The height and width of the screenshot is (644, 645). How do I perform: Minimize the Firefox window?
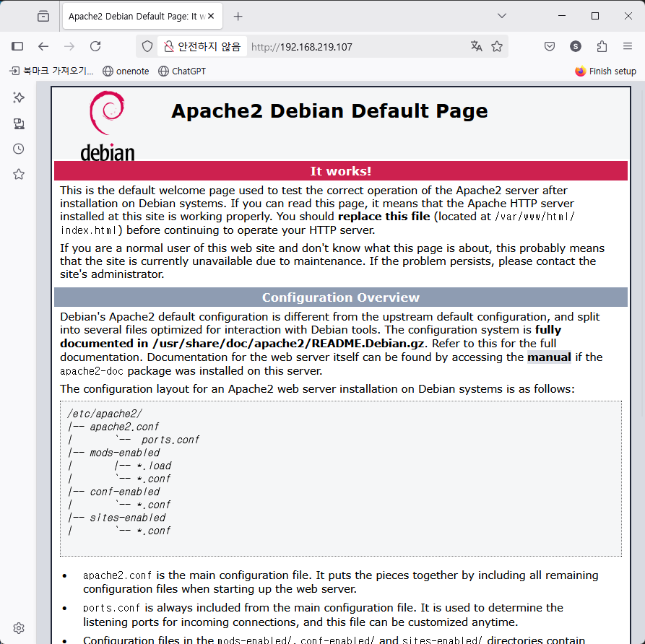[562, 16]
